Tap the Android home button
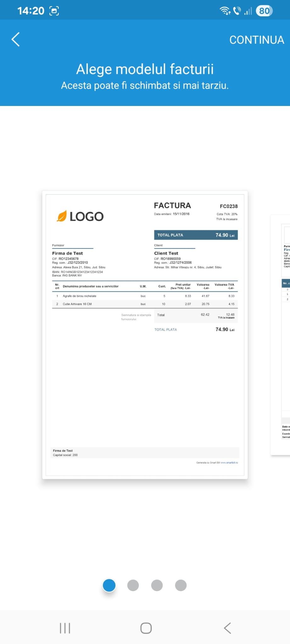This screenshot has height=644, width=290. tap(146, 628)
